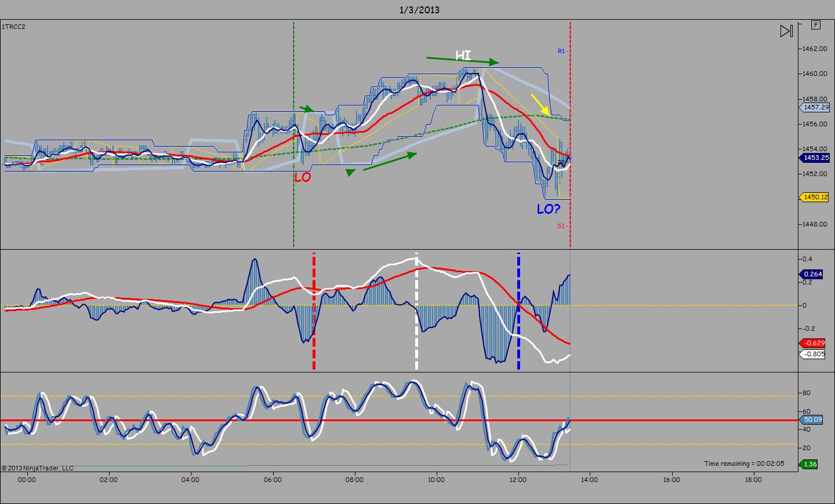Image resolution: width=835 pixels, height=504 pixels.
Task: Click the green 1.36 value marker
Action: point(808,464)
